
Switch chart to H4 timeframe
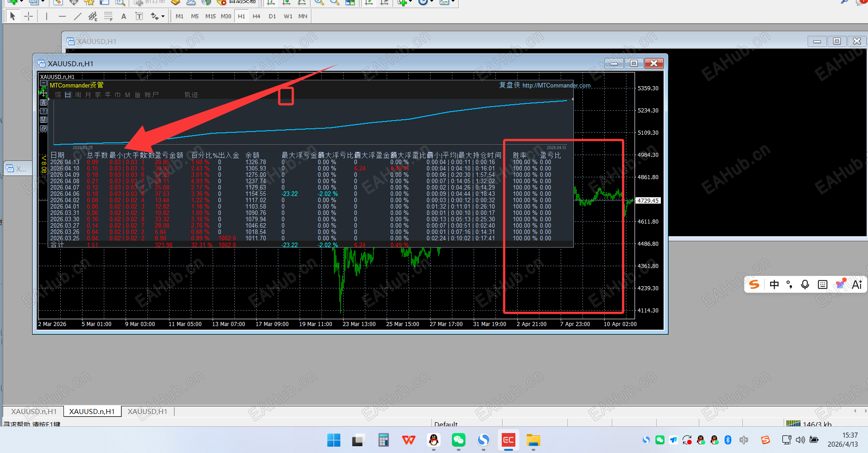tap(257, 16)
